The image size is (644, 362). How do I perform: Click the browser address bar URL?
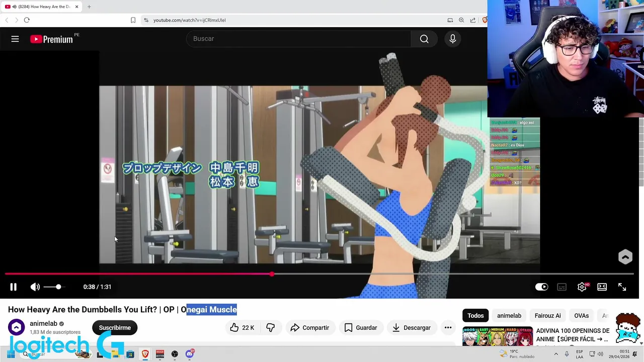(x=190, y=20)
